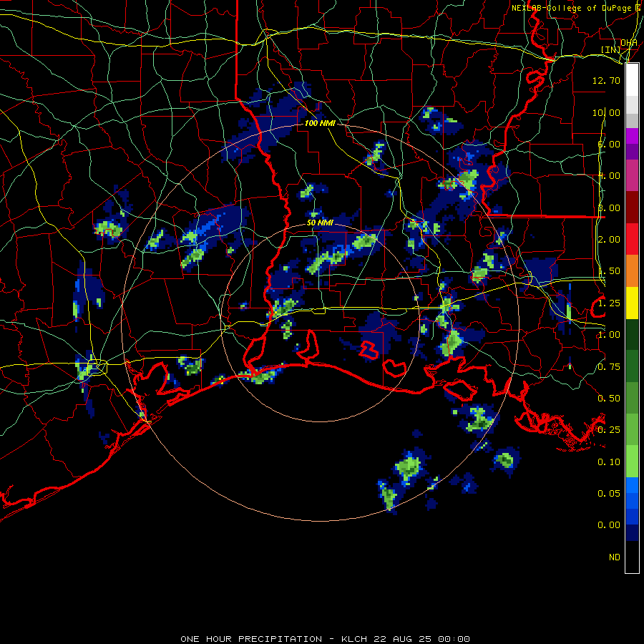Click the ND no-data legend label
The height and width of the screenshot is (644, 644).
point(615,557)
